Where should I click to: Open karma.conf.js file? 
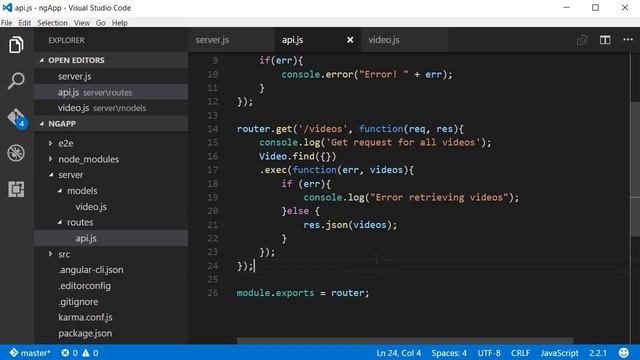pos(111,317)
